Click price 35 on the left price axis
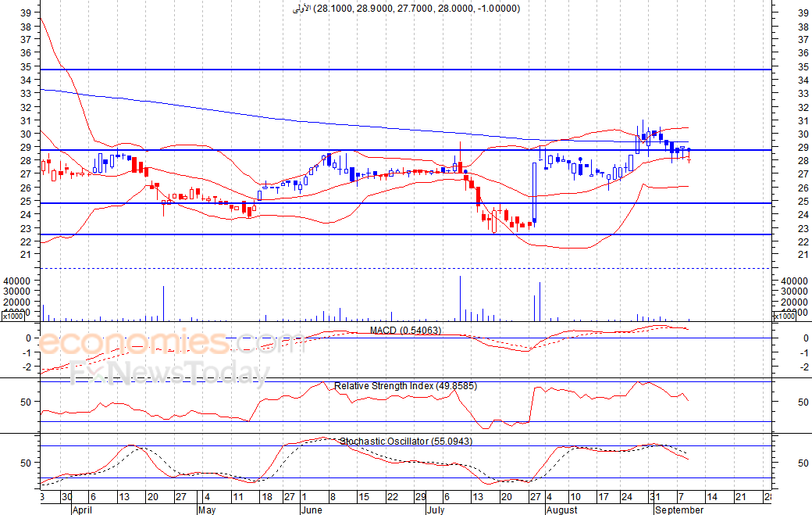The image size is (812, 515). 26,66
